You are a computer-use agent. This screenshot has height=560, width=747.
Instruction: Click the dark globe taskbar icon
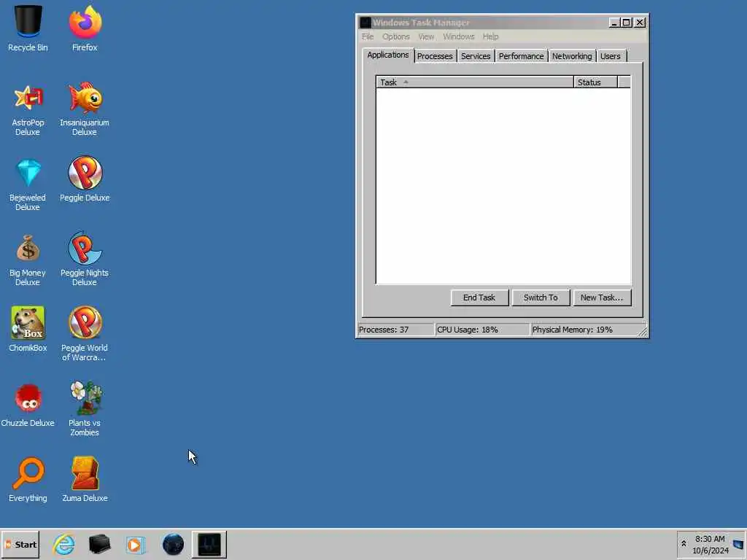pos(173,544)
